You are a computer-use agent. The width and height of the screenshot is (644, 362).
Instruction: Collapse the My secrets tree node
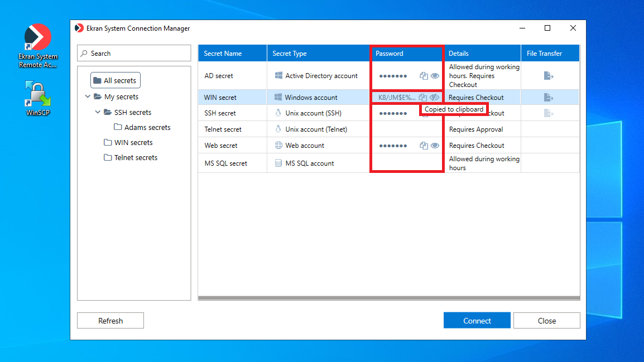[88, 96]
